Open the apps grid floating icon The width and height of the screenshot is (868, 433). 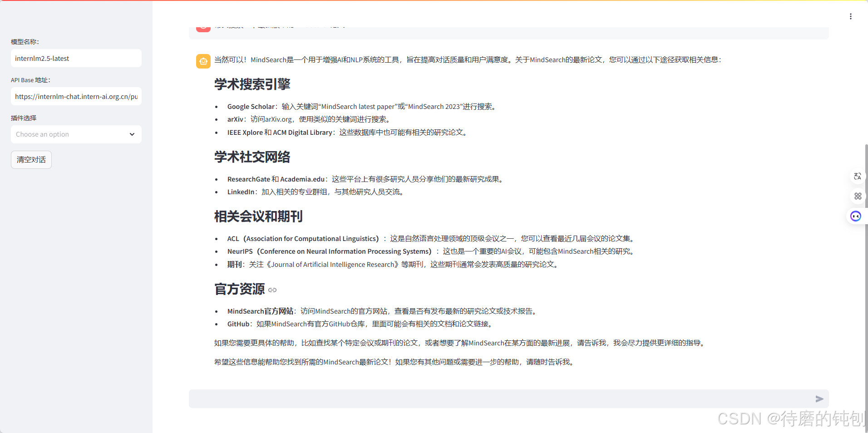click(x=858, y=196)
